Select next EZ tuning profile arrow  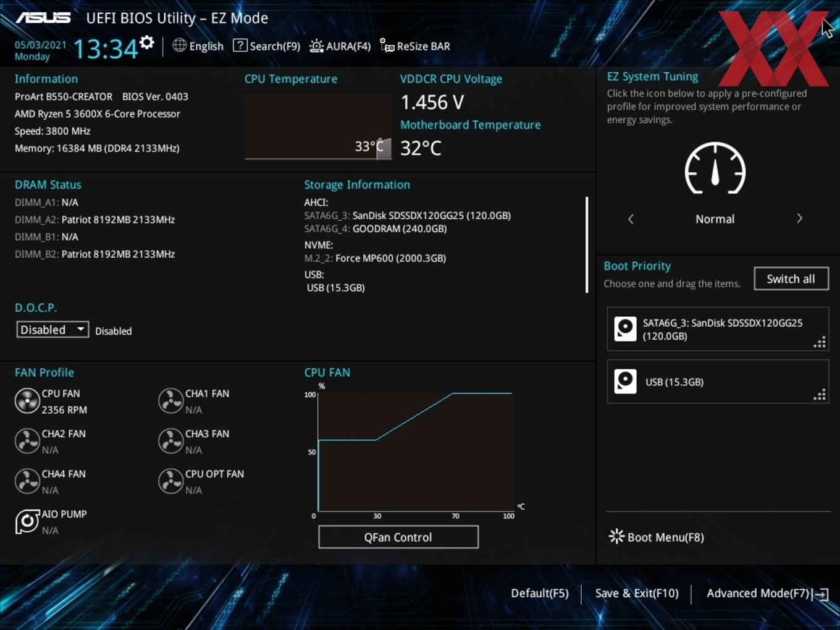799,219
